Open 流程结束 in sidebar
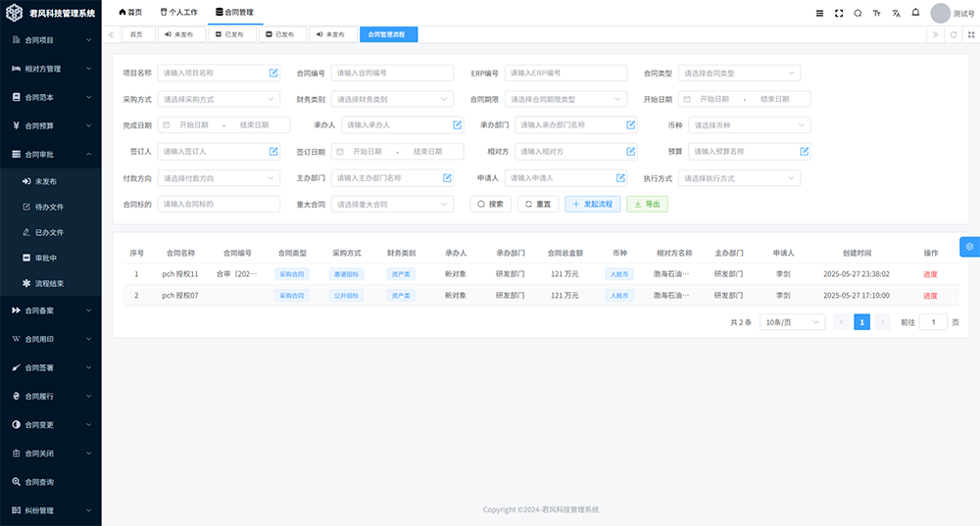 point(51,284)
